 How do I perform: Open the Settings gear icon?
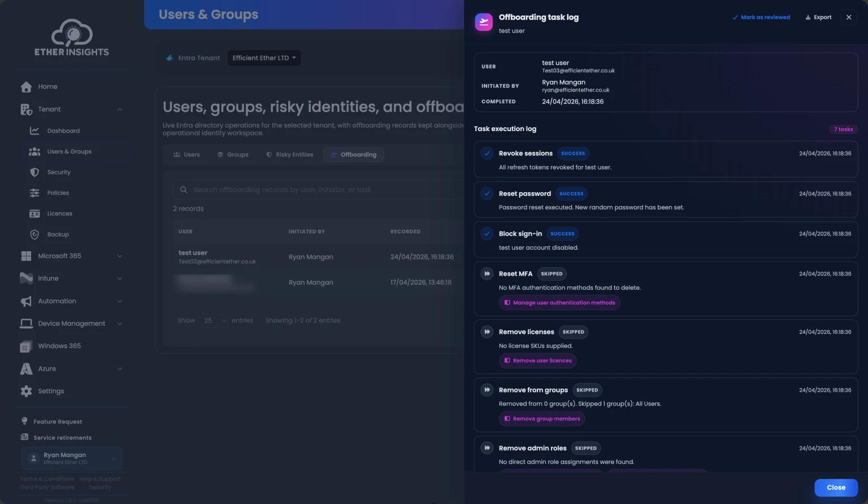pyautogui.click(x=26, y=391)
